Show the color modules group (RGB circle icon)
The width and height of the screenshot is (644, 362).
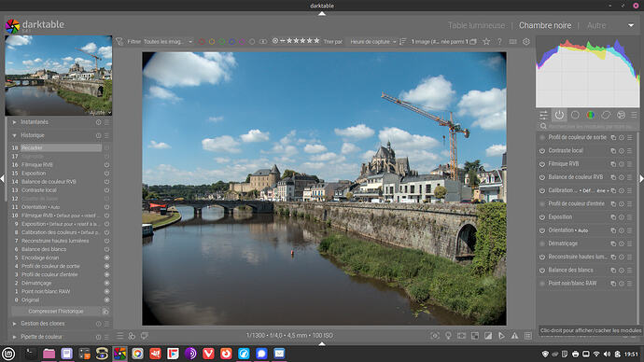click(590, 116)
